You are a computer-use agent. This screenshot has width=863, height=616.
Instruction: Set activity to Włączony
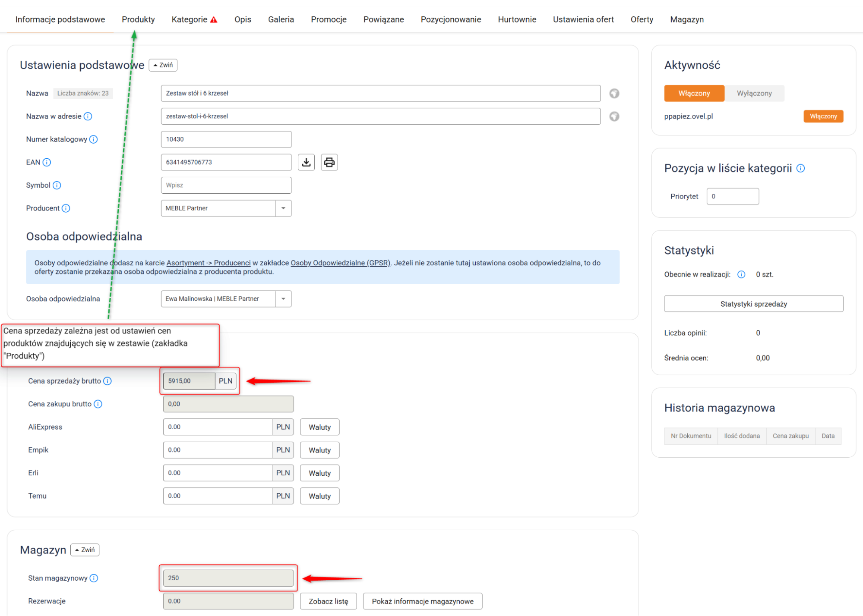point(694,93)
